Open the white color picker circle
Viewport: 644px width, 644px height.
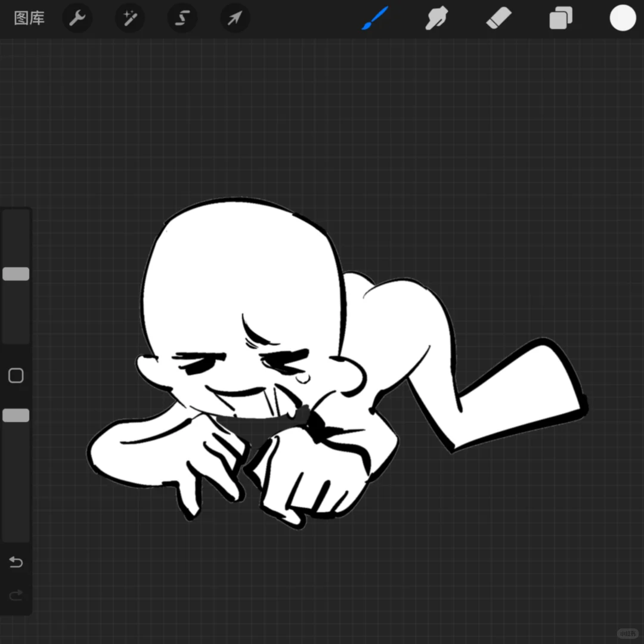point(623,18)
